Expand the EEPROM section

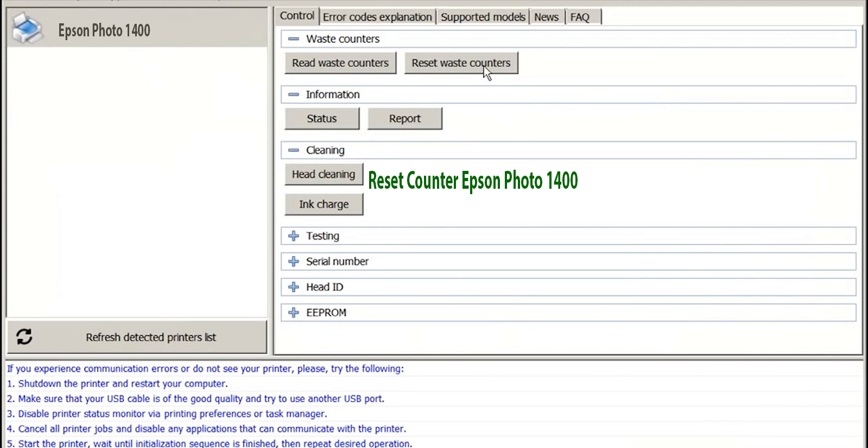294,312
